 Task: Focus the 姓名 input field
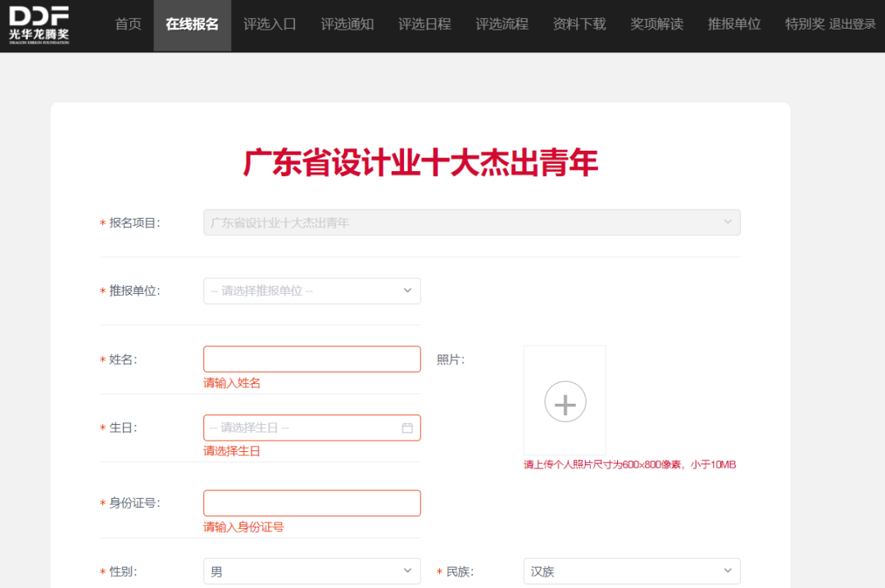click(312, 359)
